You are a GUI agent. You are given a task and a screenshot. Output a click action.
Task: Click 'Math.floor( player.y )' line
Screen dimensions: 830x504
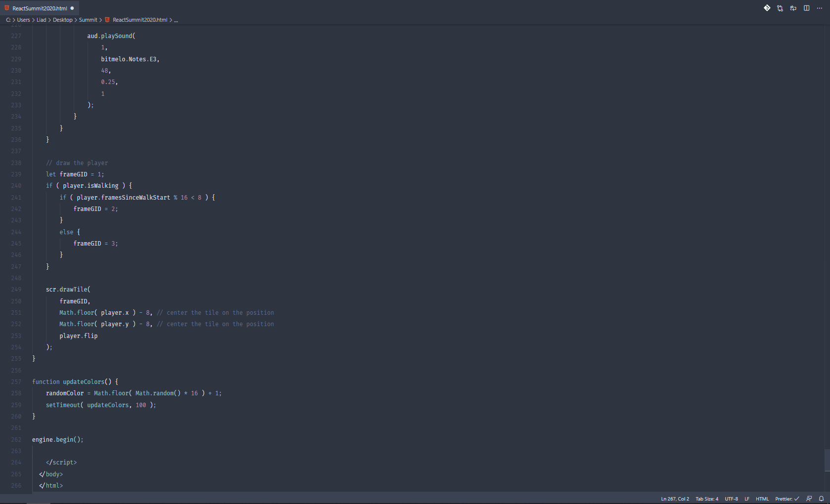[97, 324]
